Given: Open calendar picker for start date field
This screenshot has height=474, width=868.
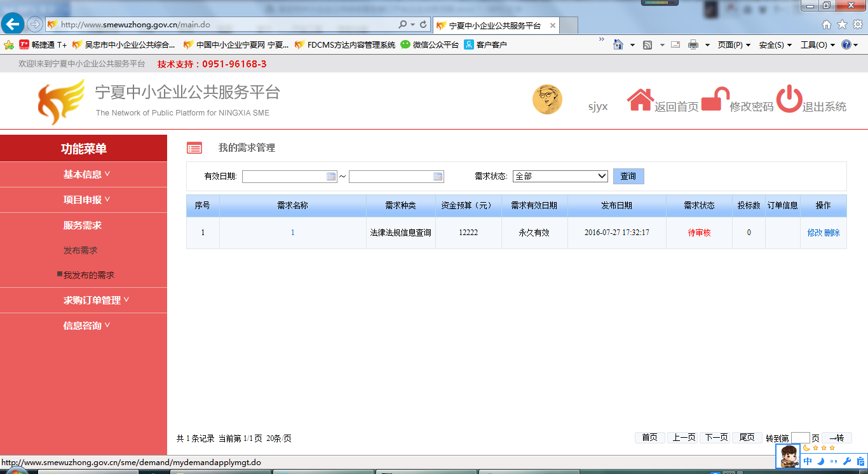Looking at the screenshot, I should [x=331, y=177].
